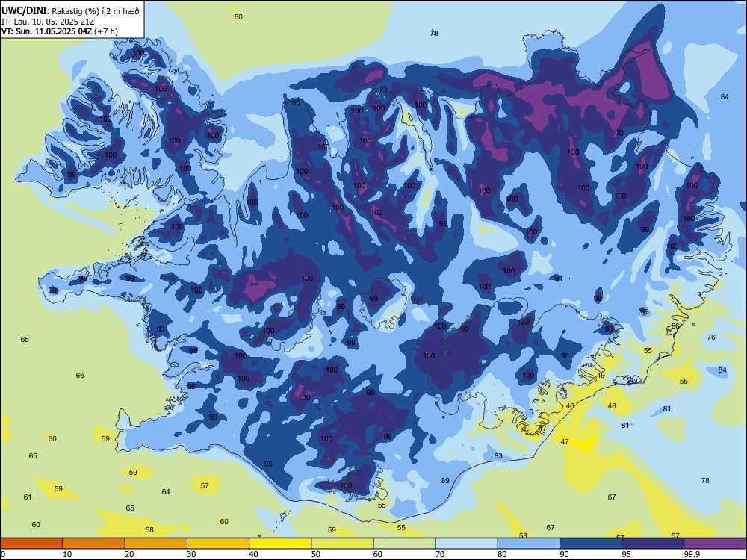
Task: Click the humidity value 61 on the map
Action: pos(28,497)
